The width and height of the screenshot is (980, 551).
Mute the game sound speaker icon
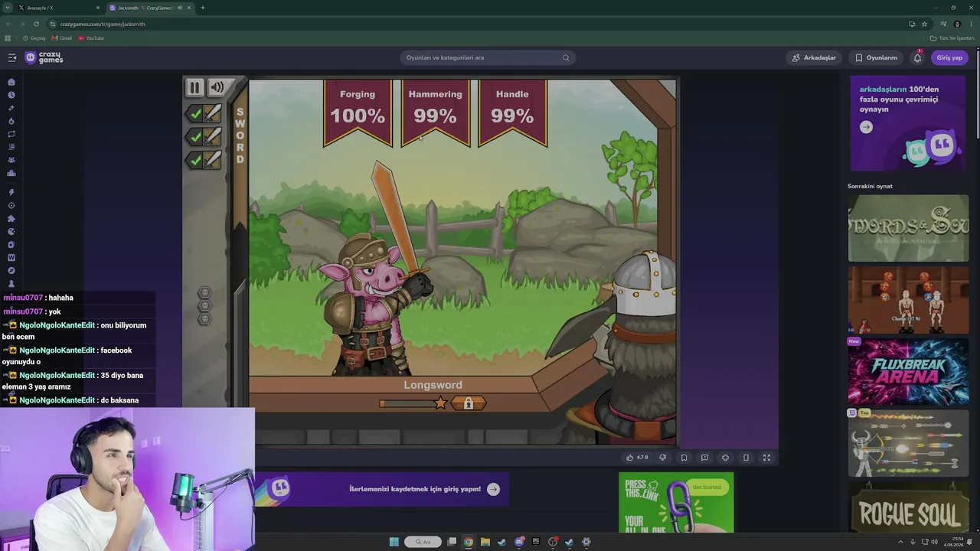click(x=217, y=87)
